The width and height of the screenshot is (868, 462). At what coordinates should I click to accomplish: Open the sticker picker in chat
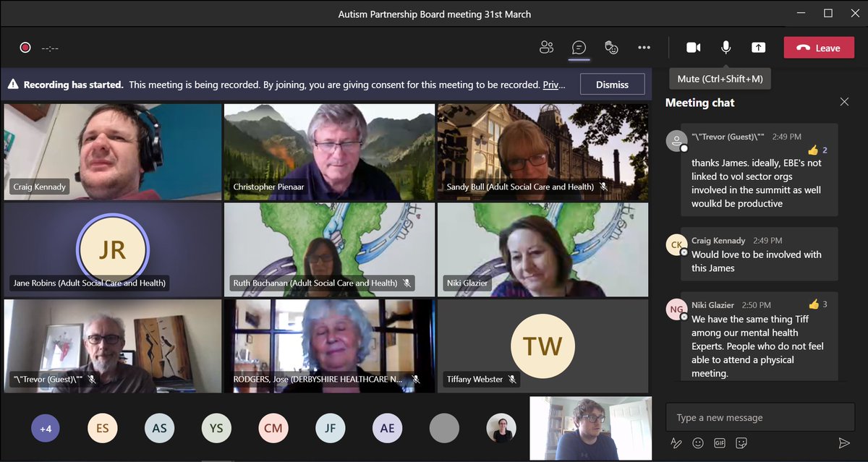(741, 442)
